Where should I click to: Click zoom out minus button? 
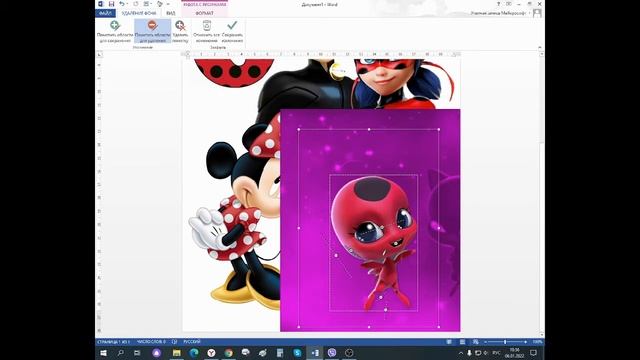point(486,342)
